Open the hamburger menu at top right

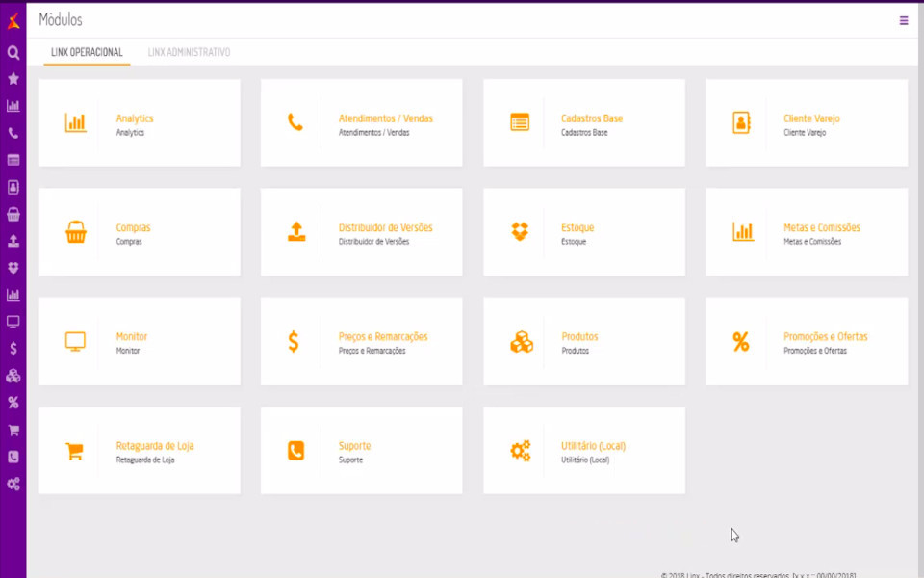(904, 20)
